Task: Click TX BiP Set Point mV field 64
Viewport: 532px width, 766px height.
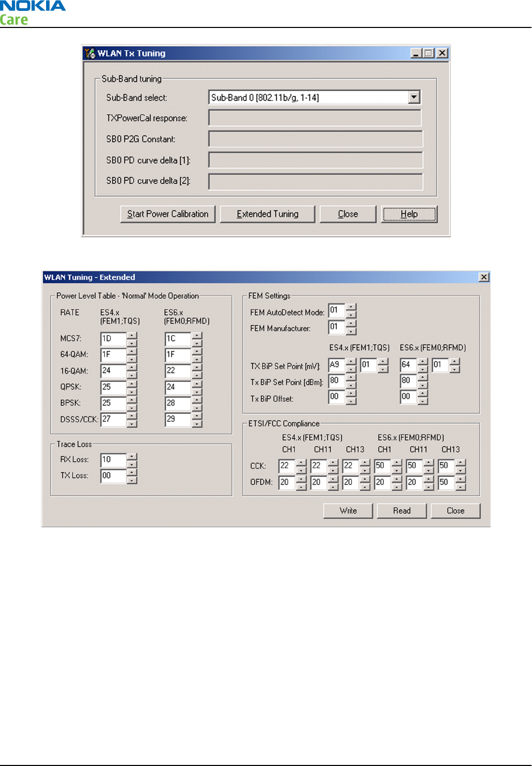Action: [409, 365]
